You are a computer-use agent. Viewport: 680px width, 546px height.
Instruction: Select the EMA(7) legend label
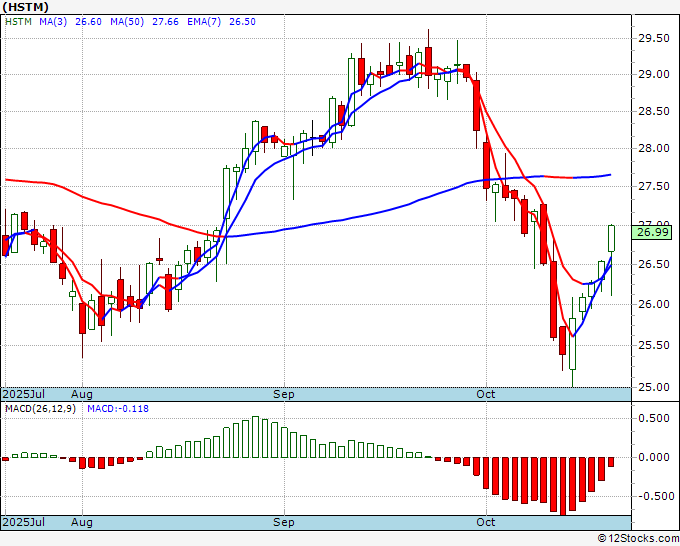coord(204,22)
